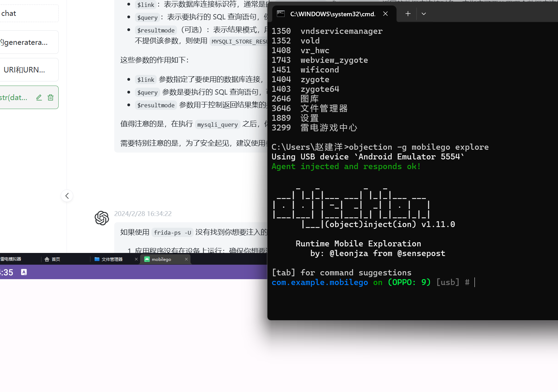Collapse the chat sidebar with arrow button

point(67,196)
